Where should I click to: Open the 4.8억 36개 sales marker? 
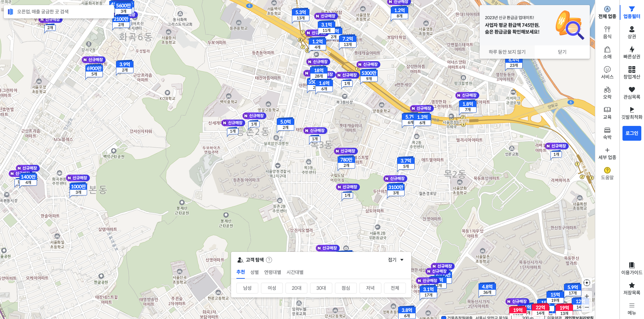point(487,289)
